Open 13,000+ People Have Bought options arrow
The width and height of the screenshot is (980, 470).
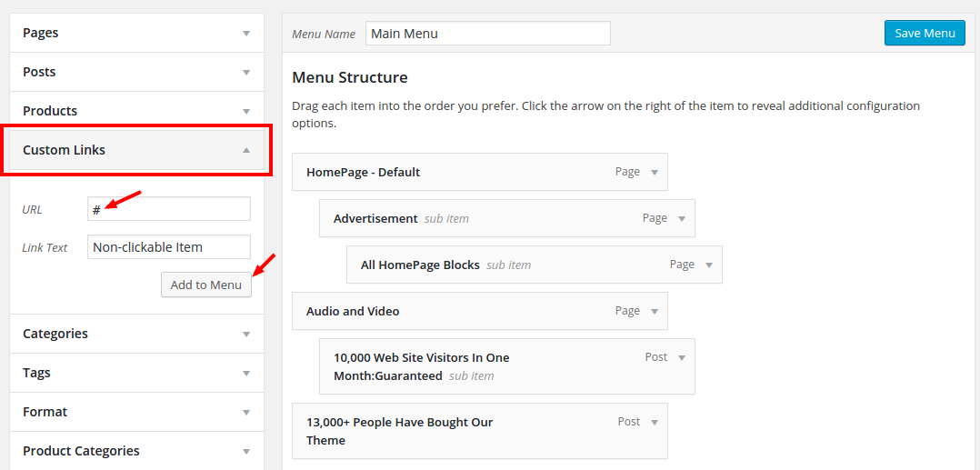[655, 423]
